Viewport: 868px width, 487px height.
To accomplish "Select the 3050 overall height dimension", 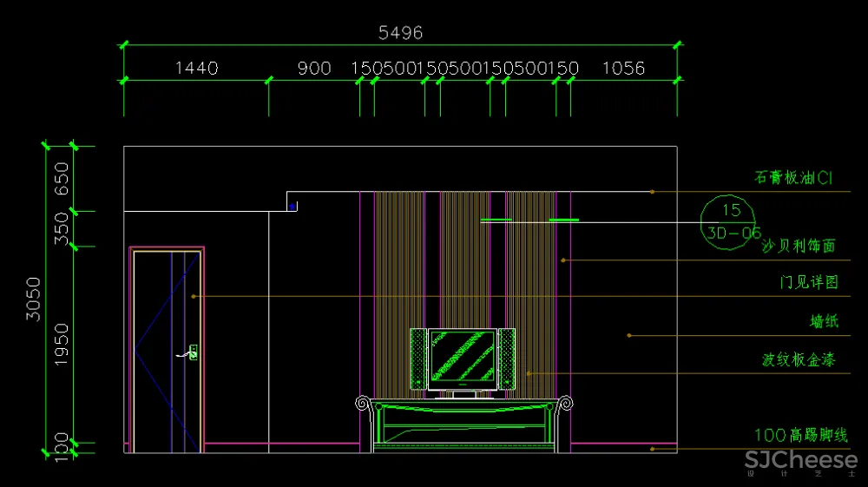I will (33, 299).
